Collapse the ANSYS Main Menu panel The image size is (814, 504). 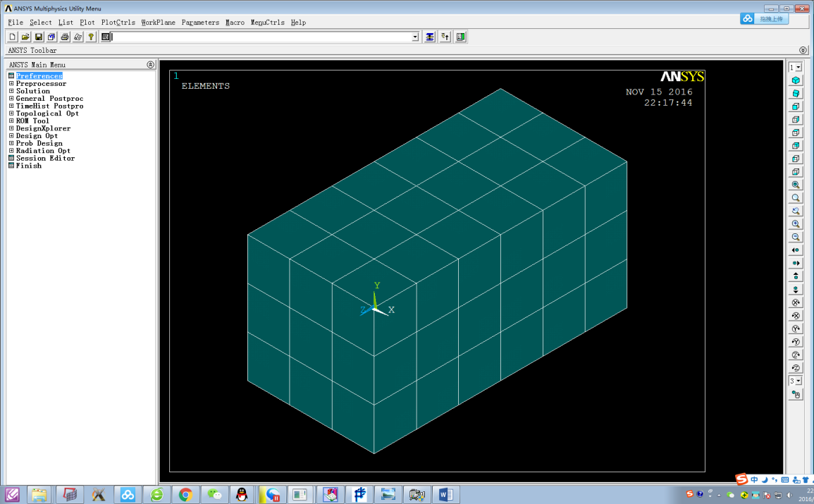pyautogui.click(x=150, y=64)
